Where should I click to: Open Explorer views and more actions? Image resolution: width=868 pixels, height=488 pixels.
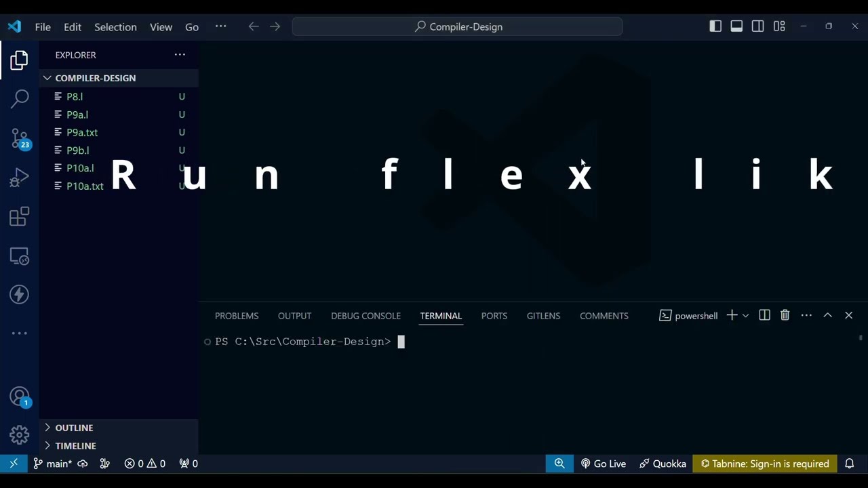180,55
